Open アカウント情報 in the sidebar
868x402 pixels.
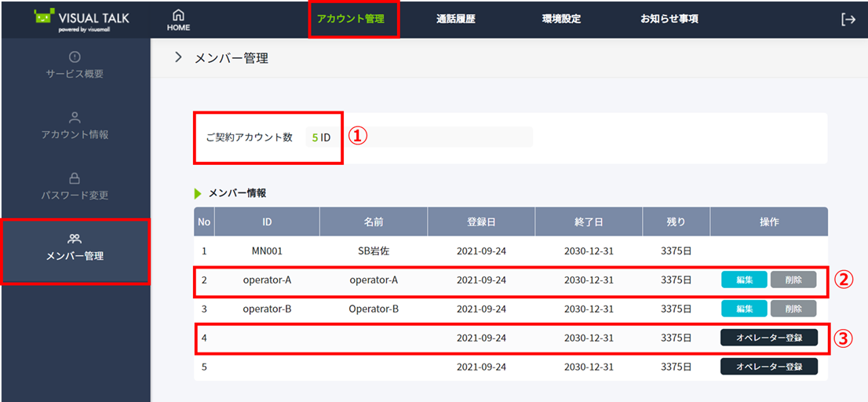coord(75,126)
